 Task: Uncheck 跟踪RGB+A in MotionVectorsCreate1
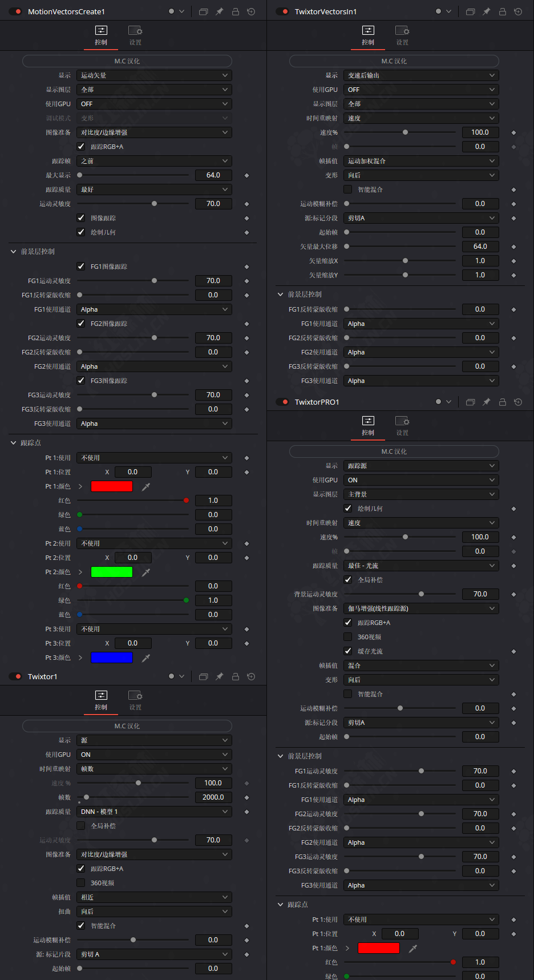coord(81,147)
